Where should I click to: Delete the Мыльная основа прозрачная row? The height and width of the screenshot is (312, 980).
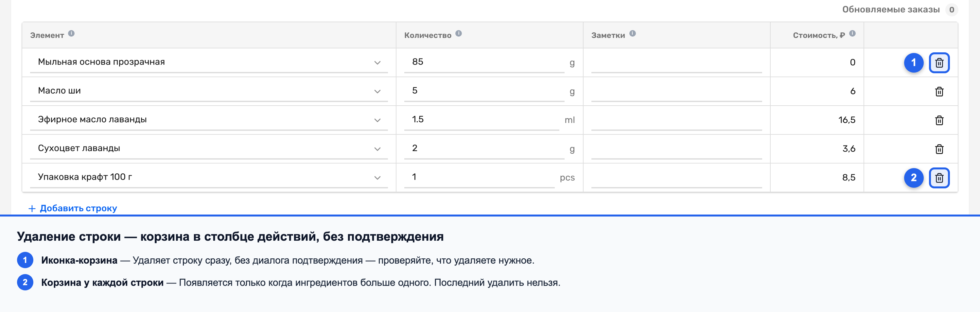point(939,63)
